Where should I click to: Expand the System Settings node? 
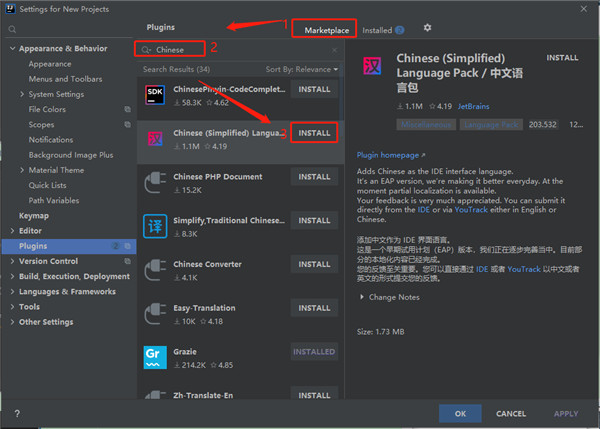click(22, 94)
